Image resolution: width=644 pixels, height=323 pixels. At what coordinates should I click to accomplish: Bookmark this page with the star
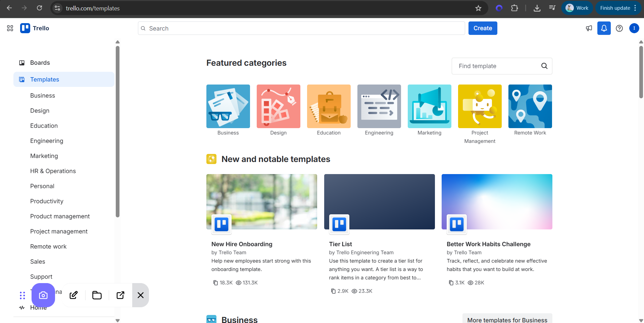(478, 8)
